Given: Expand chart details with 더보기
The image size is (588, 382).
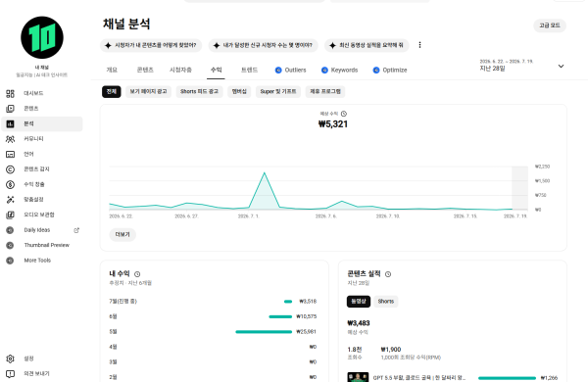Looking at the screenshot, I should pos(122,235).
